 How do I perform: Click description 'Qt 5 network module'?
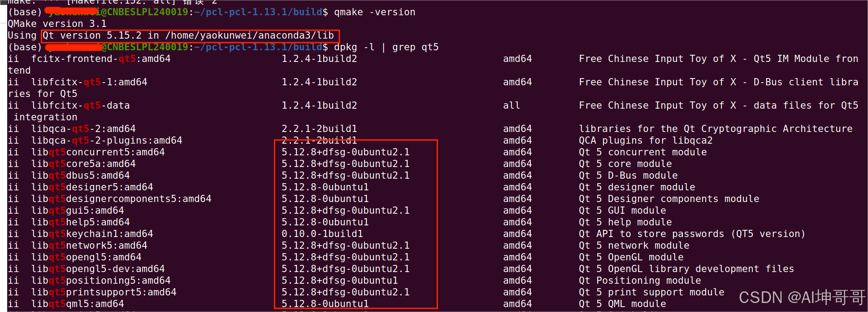[x=634, y=246]
